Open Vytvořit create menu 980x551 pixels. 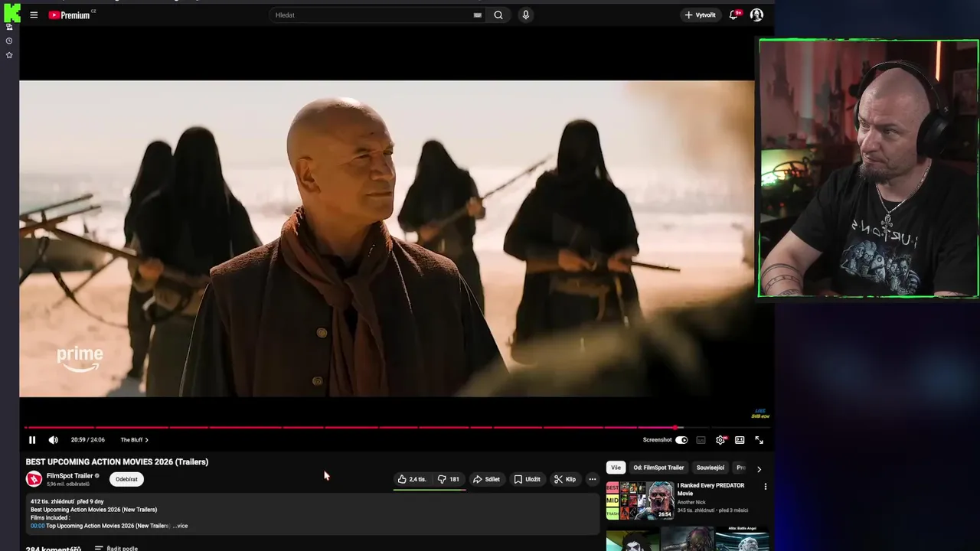(x=701, y=15)
